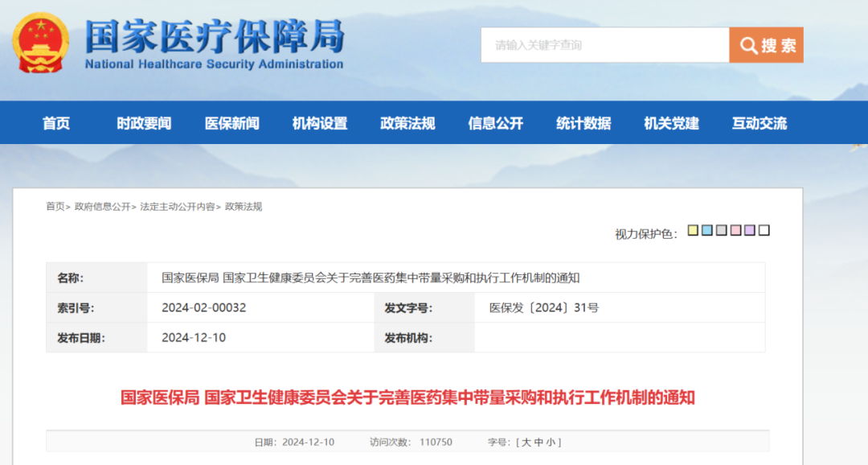Image resolution: width=868 pixels, height=465 pixels.
Task: Click the 国家医疗保障局 site title
Action: (215, 36)
